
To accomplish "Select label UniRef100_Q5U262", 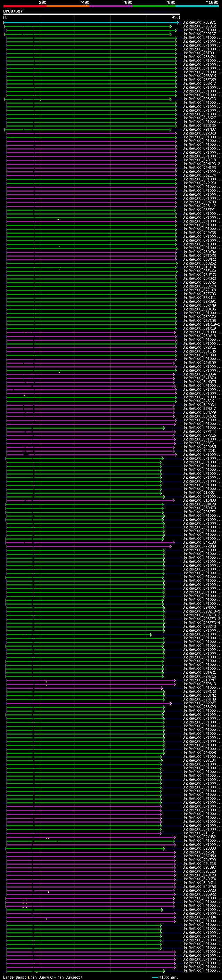I will coord(199,263).
